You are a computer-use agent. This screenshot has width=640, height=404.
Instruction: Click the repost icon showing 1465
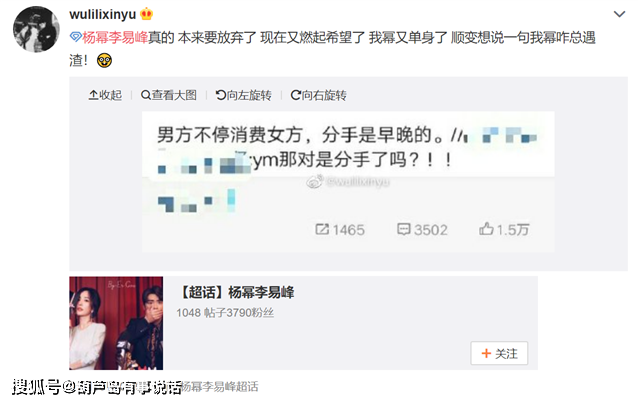322,229
